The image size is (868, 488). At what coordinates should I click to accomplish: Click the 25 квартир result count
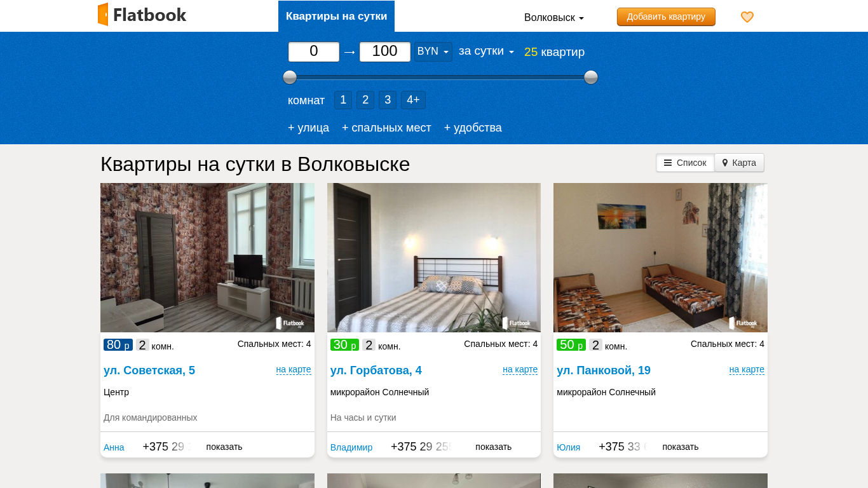(554, 52)
